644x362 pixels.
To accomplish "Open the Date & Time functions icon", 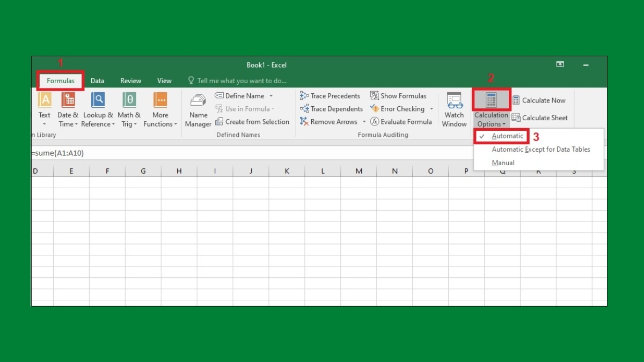I will pyautogui.click(x=68, y=100).
